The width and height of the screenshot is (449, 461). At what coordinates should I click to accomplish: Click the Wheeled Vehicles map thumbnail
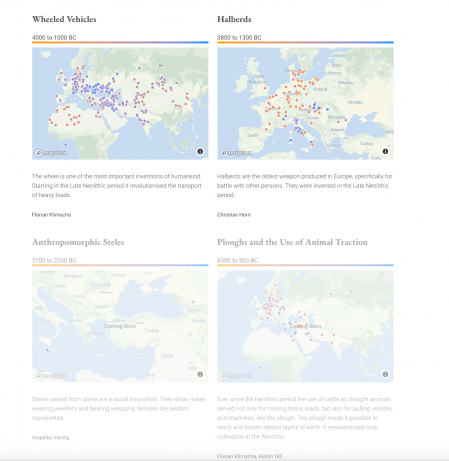pyautogui.click(x=120, y=103)
